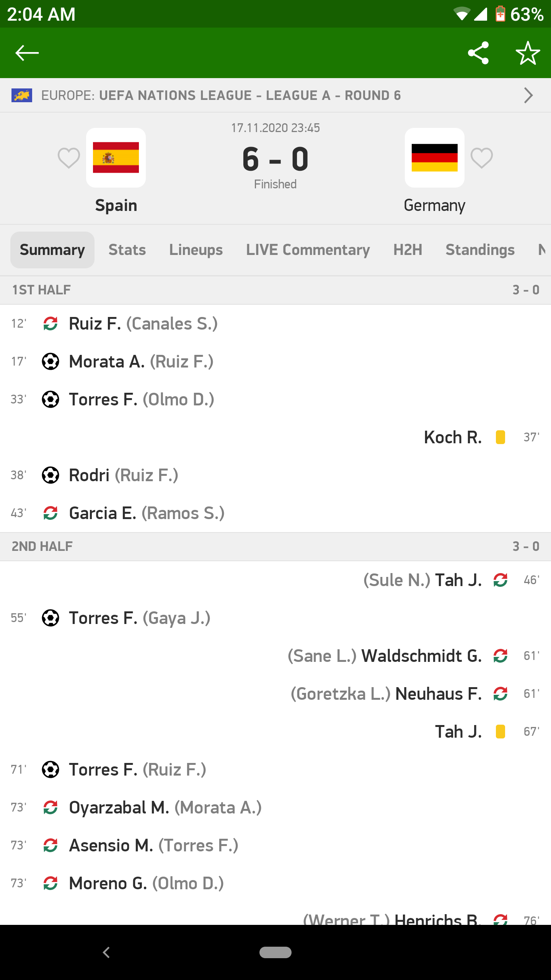Open the Lineups tab
This screenshot has width=551, height=980.
click(x=196, y=250)
